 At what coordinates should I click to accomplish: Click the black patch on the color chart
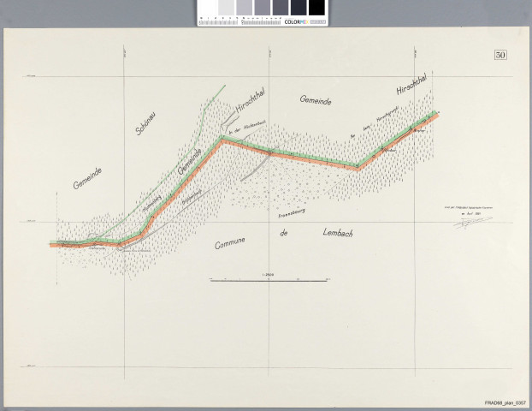316,8
